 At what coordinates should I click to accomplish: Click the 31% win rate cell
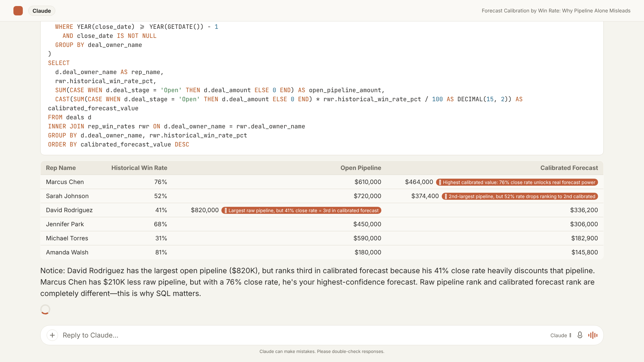(161, 238)
